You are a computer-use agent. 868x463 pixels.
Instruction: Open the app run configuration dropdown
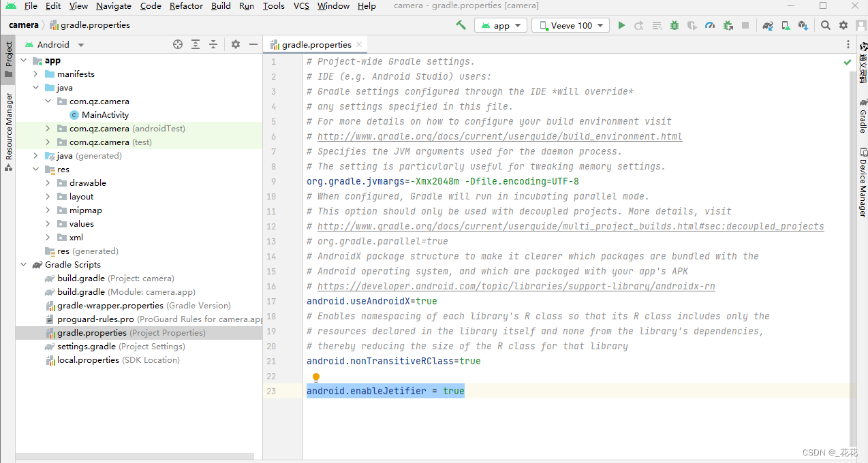[x=501, y=25]
